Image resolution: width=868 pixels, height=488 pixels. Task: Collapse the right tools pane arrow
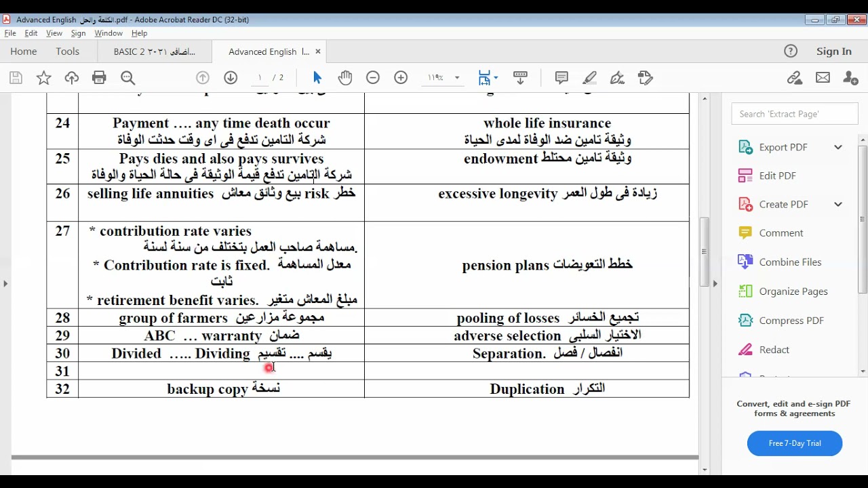point(715,283)
